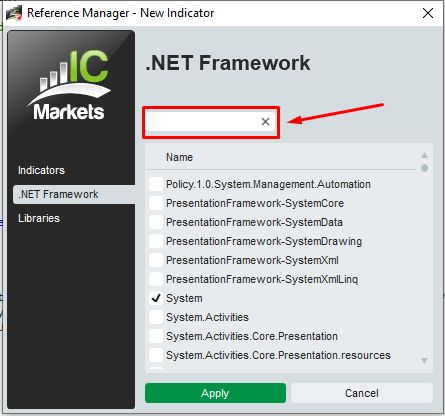Click the scrollbar thumb in the assembly list
The width and height of the screenshot is (445, 416).
click(424, 168)
